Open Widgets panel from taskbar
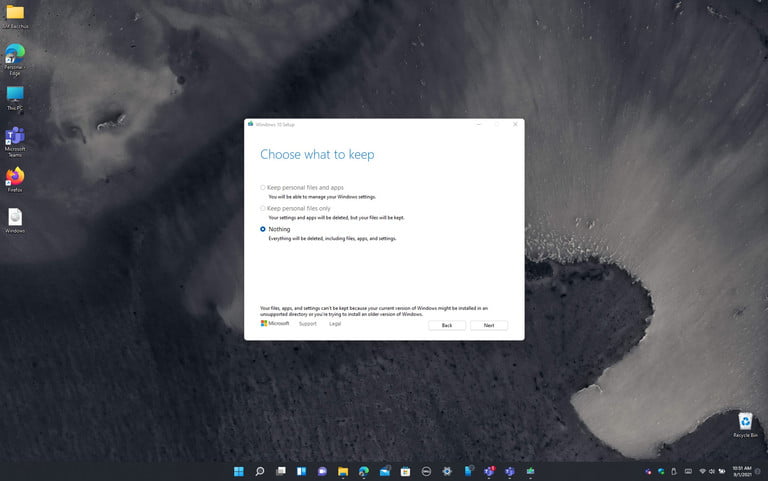The image size is (768, 481). coord(301,471)
